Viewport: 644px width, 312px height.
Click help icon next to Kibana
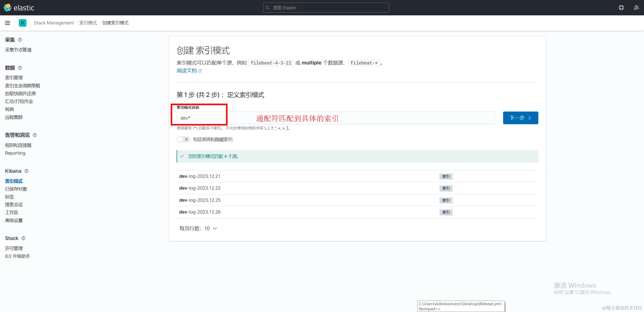(26, 171)
